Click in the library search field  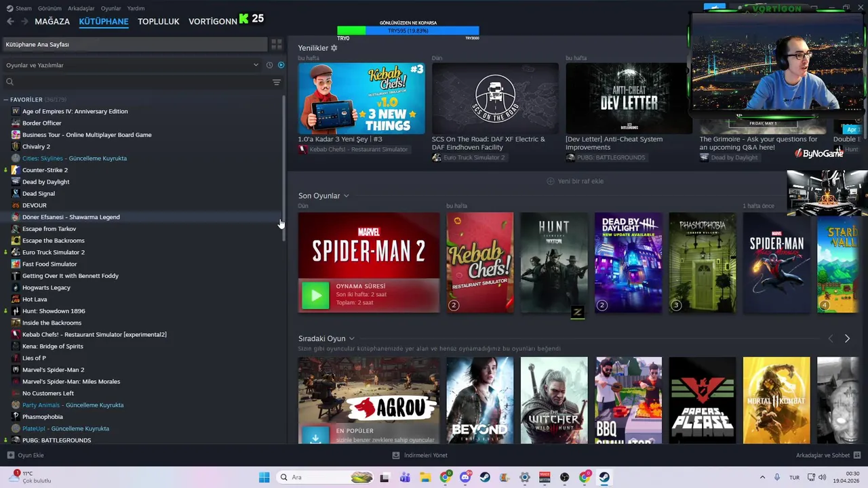pos(136,82)
